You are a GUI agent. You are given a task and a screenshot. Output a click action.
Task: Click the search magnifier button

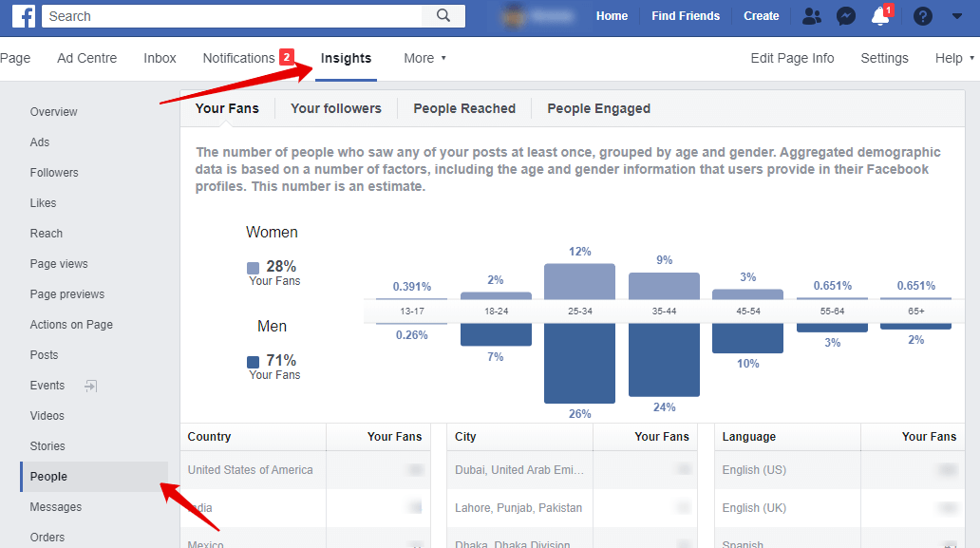443,15
